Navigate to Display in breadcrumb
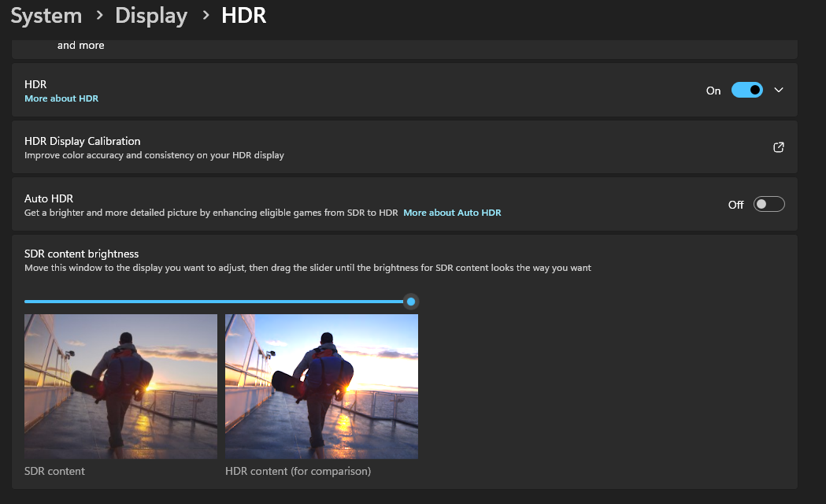Screen dimensions: 826x504 click(x=151, y=16)
